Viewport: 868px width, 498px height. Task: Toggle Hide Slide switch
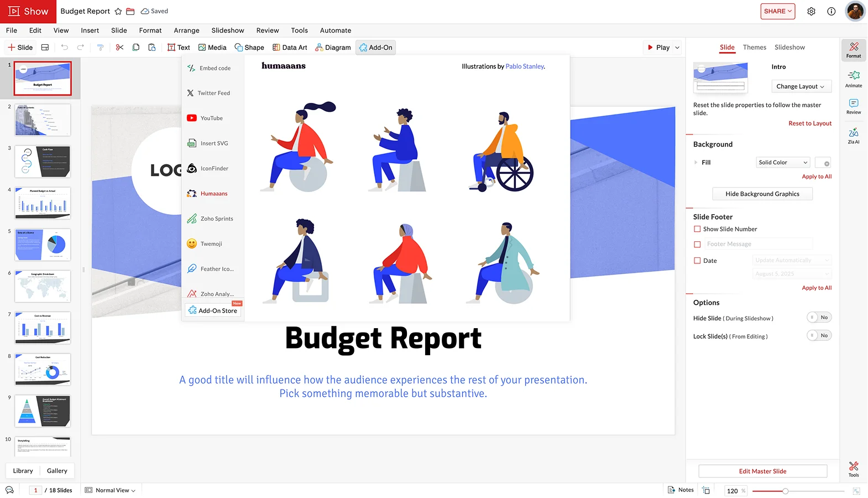coord(819,318)
